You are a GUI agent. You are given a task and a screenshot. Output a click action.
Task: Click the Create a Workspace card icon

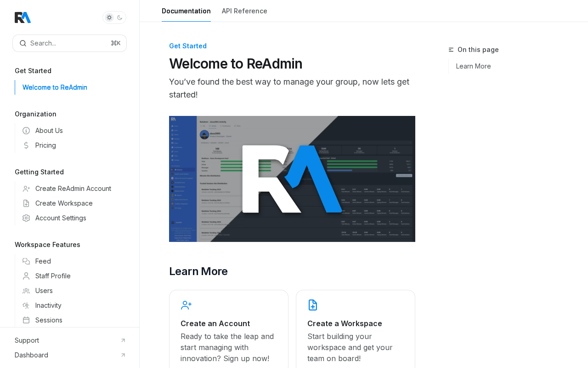coord(313,305)
